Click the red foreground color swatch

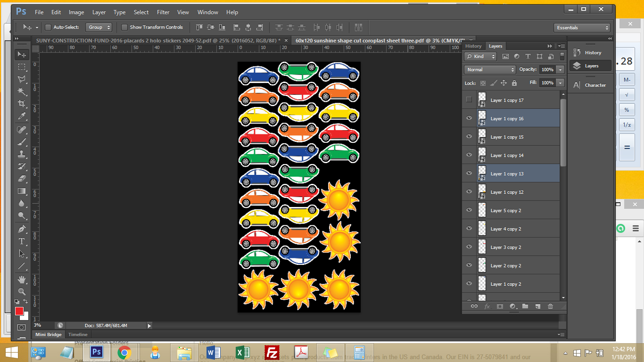(19, 311)
